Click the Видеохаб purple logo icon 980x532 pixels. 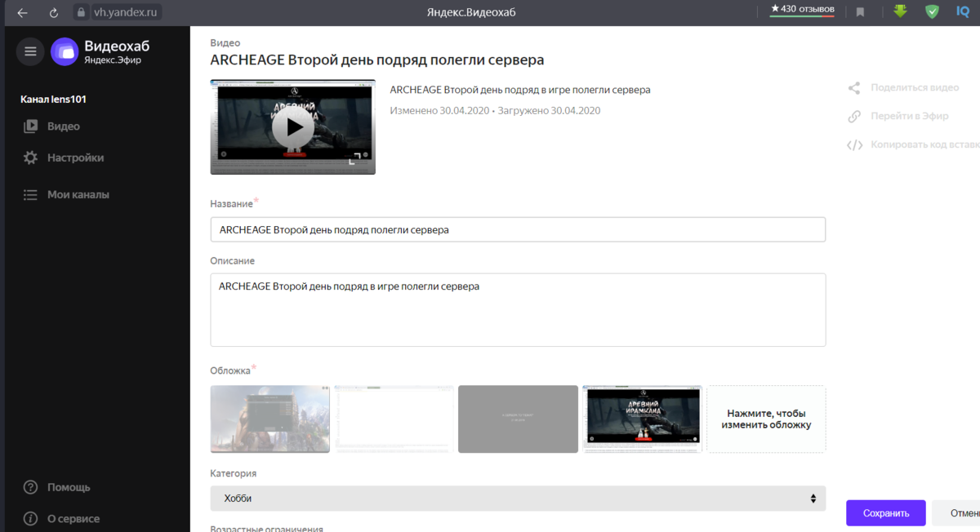click(x=65, y=51)
